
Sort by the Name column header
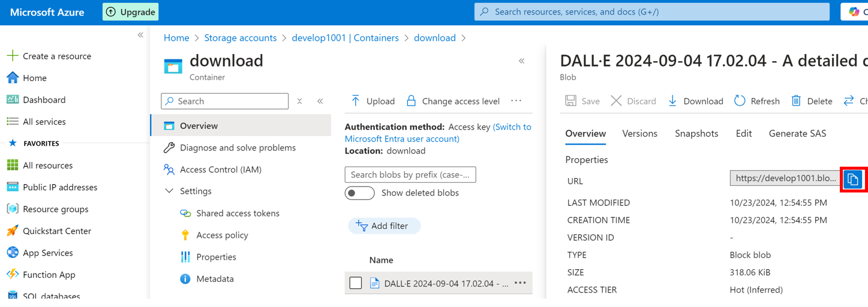click(381, 260)
